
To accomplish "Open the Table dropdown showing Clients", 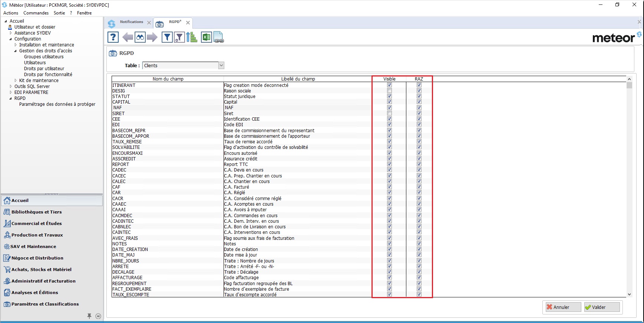I will 221,66.
